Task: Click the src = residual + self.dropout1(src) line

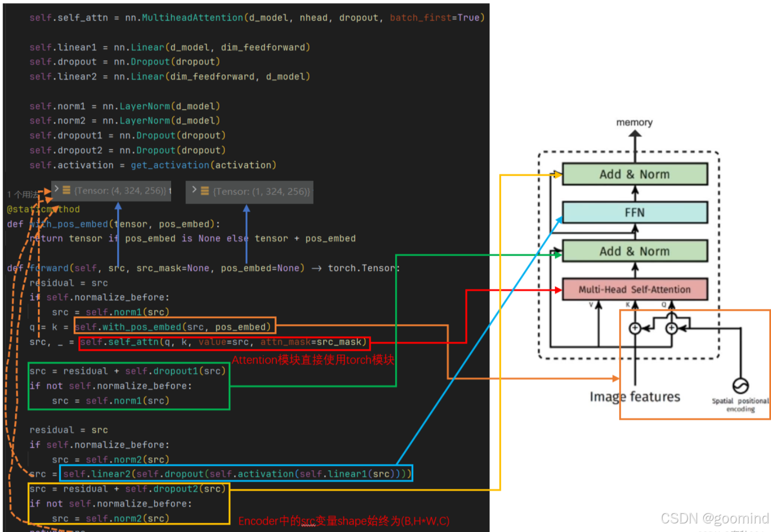Action: point(127,371)
